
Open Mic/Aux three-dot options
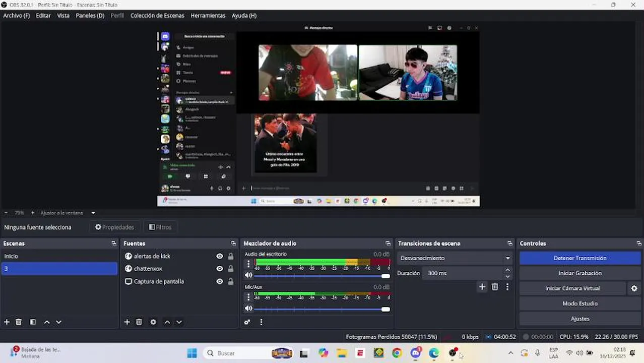click(248, 296)
